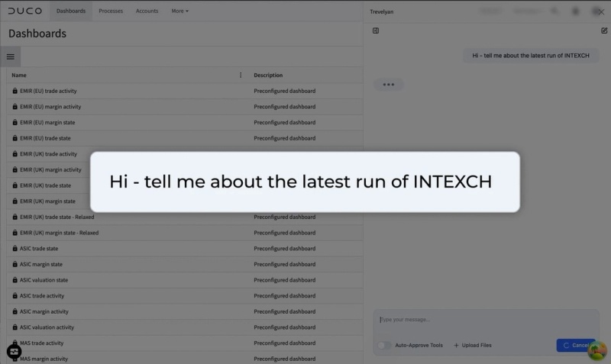611x364 pixels.
Task: Open EMIR (EU) margin activity dashboard
Action: click(50, 107)
